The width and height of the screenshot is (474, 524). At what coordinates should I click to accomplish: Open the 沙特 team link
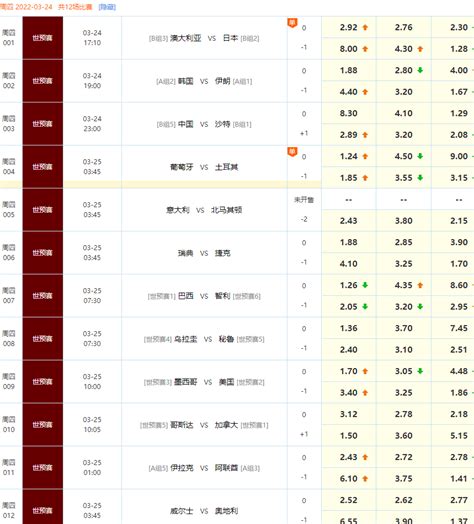point(223,124)
